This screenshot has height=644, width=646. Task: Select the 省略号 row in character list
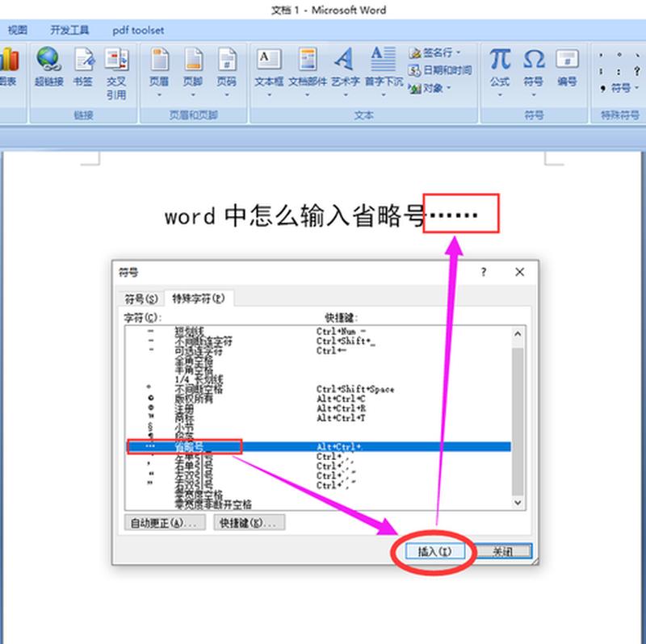pos(318,447)
